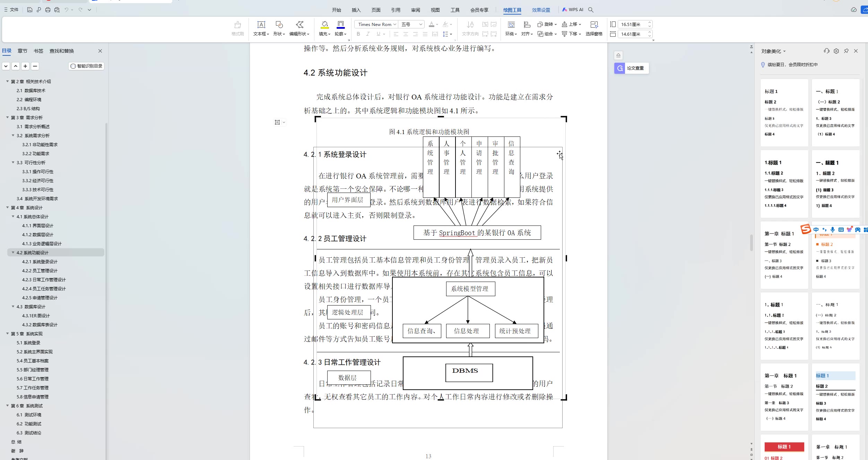
Task: Open the font size 五号 dropdown
Action: click(x=421, y=24)
